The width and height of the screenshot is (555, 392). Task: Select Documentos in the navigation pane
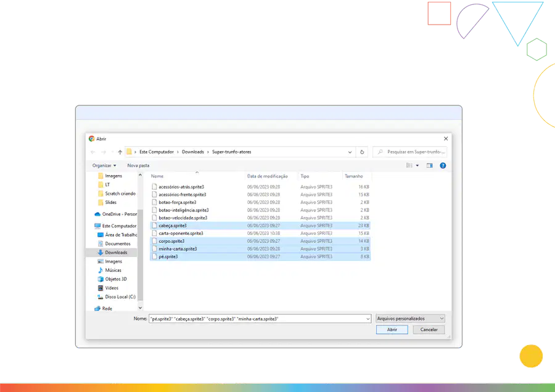(114, 243)
